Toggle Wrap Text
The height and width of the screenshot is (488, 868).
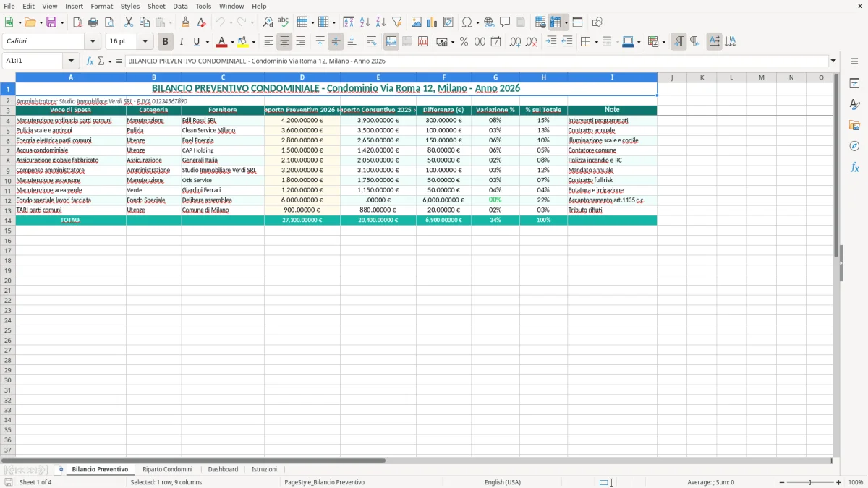point(372,42)
